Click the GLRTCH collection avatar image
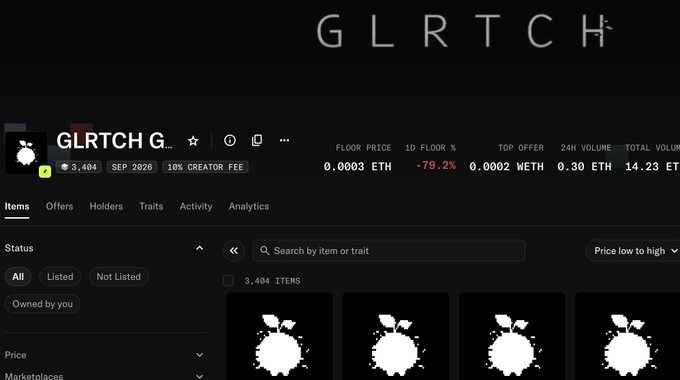Screen dimensions: 680x380 click(26, 153)
